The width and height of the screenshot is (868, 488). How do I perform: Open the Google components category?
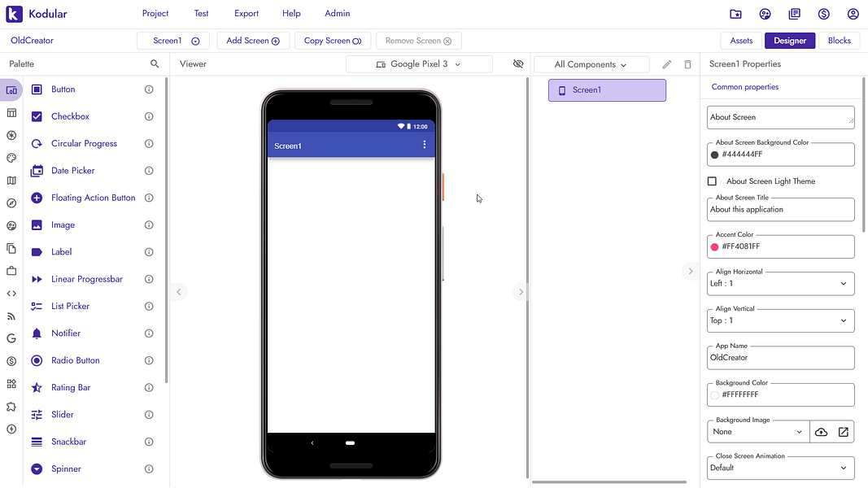pyautogui.click(x=10, y=338)
